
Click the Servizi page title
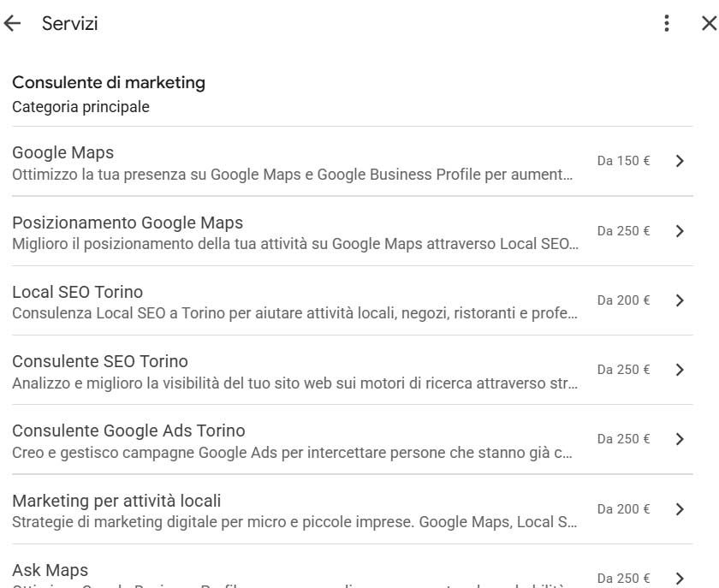[x=69, y=23]
